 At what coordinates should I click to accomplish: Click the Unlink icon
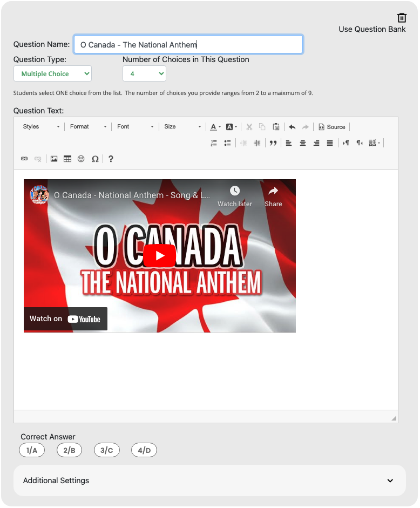(x=38, y=159)
